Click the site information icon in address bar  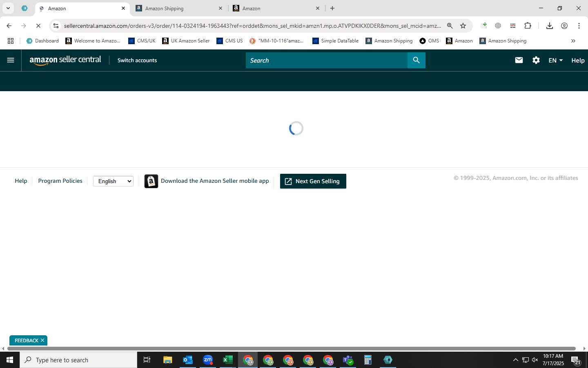56,26
